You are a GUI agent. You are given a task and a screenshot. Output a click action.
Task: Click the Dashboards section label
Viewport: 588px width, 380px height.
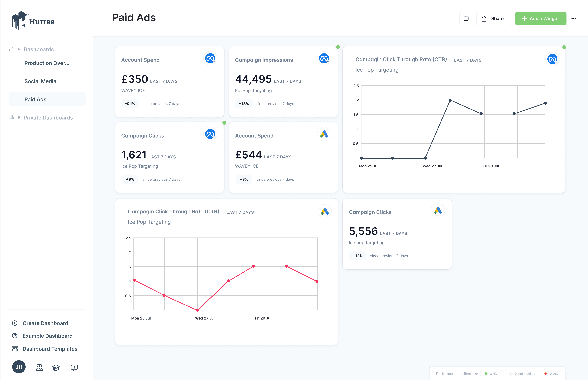point(39,49)
